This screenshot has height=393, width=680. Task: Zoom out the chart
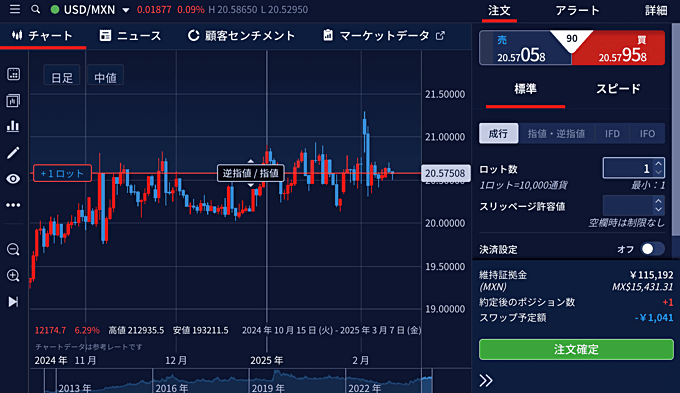pyautogui.click(x=13, y=249)
